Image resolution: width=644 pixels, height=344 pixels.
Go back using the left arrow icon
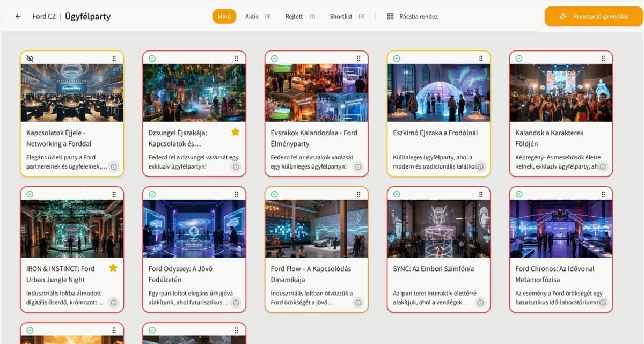18,17
